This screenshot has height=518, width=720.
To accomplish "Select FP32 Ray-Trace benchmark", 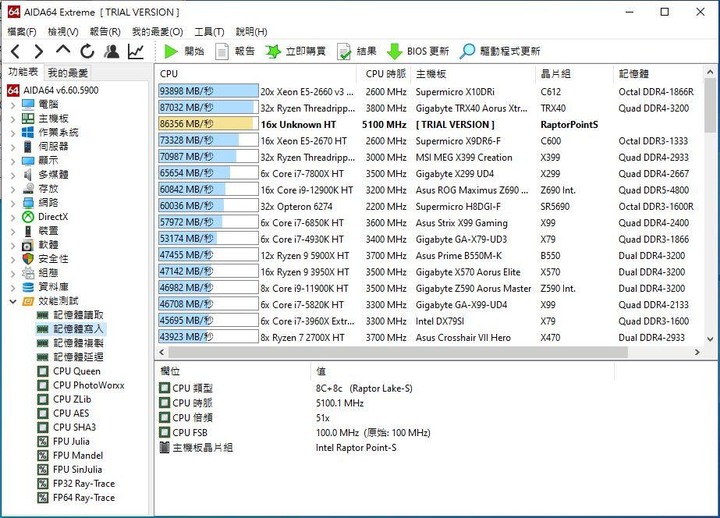I will click(x=76, y=484).
